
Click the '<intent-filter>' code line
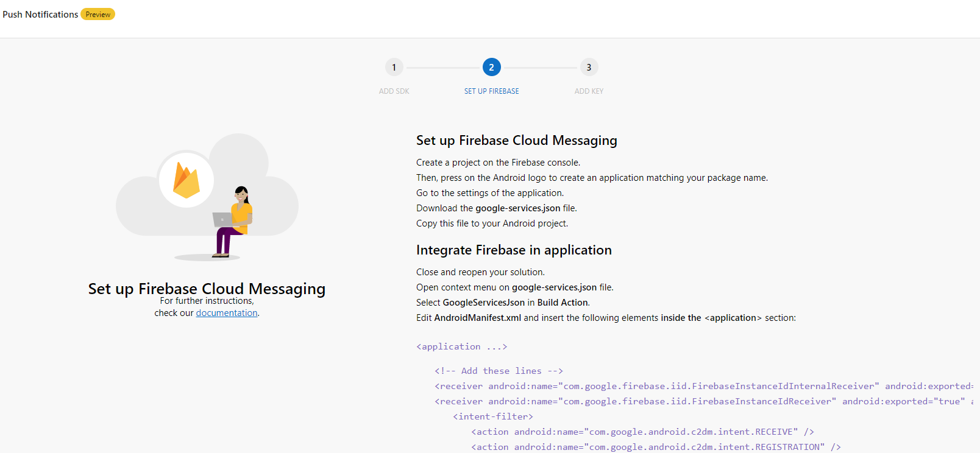click(493, 416)
